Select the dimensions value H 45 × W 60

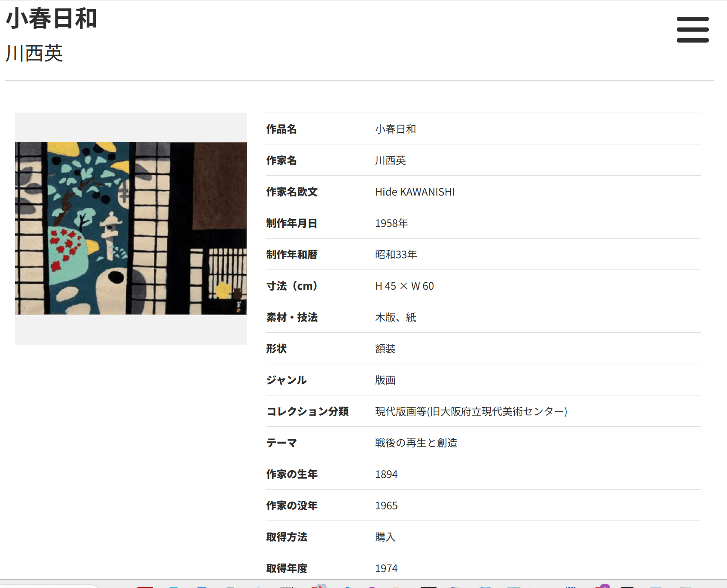[x=404, y=286]
